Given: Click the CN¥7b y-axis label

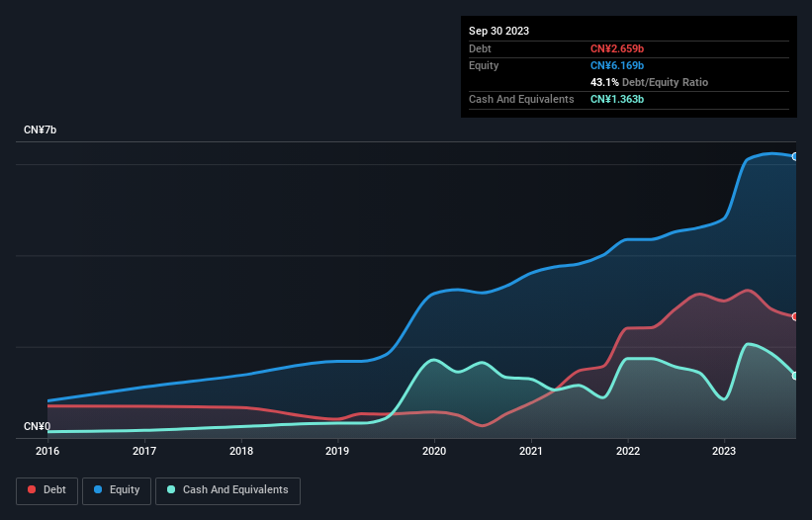Looking at the screenshot, I should (40, 130).
